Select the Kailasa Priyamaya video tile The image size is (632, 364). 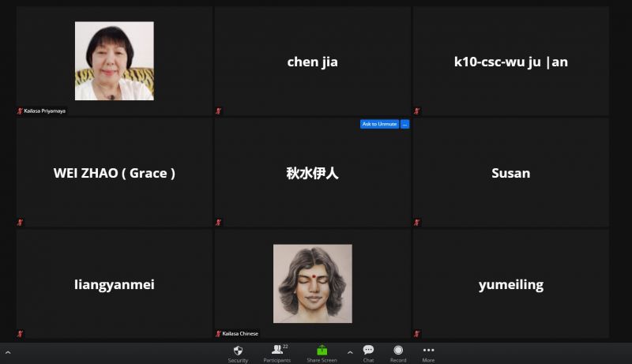coord(115,61)
